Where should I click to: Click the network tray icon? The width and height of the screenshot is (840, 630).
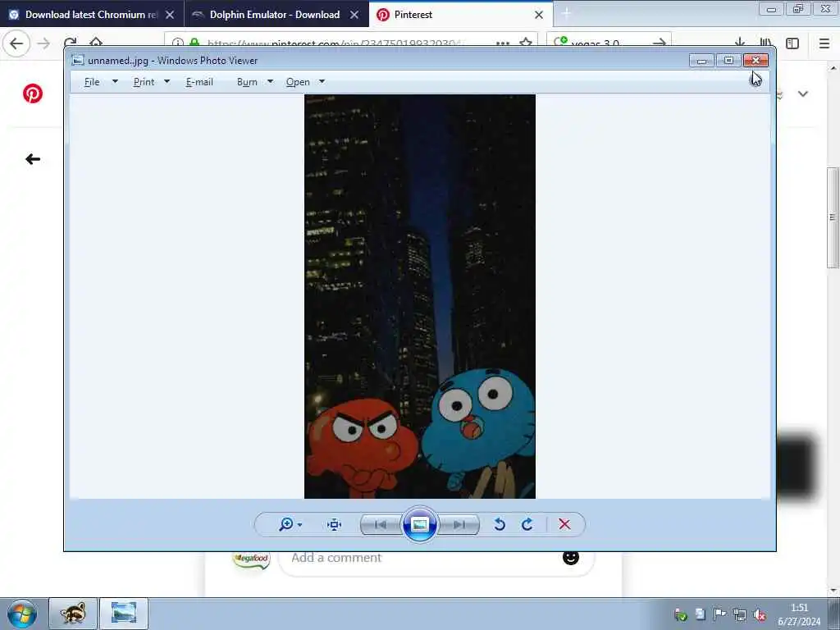point(739,614)
